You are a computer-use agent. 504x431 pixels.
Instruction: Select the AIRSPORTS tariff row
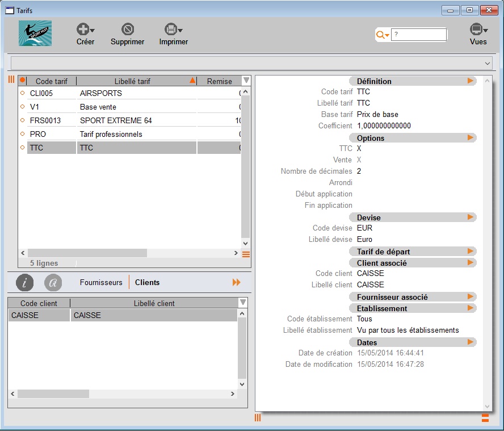[x=134, y=93]
